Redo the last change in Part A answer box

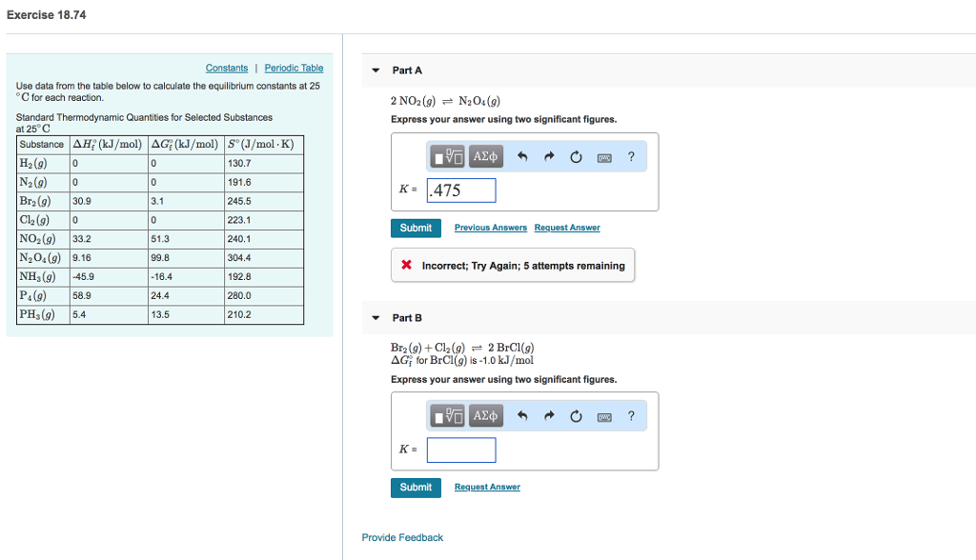[548, 156]
